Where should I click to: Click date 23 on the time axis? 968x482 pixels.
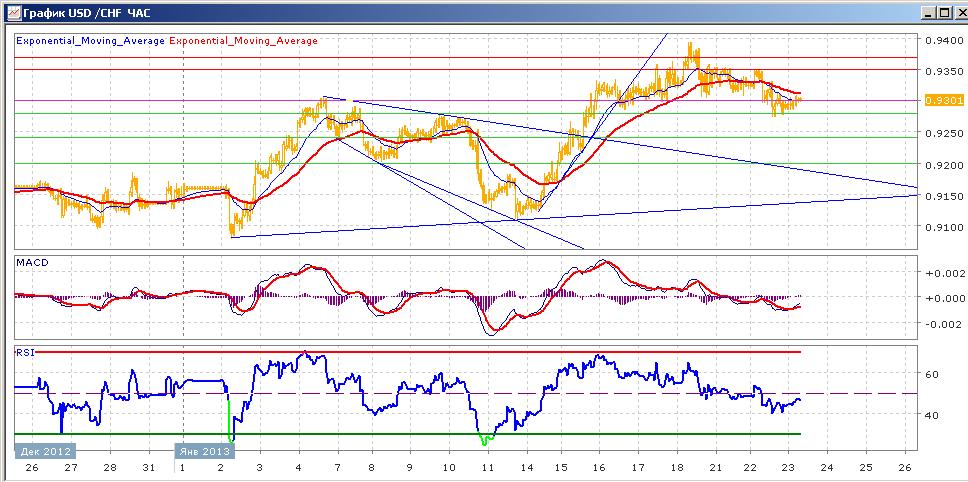tap(790, 467)
